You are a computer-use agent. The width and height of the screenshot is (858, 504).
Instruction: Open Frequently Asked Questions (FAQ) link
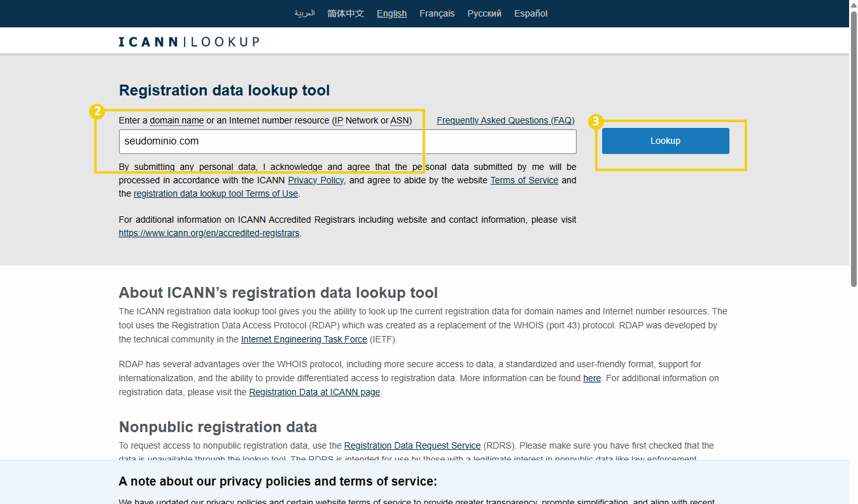point(505,120)
